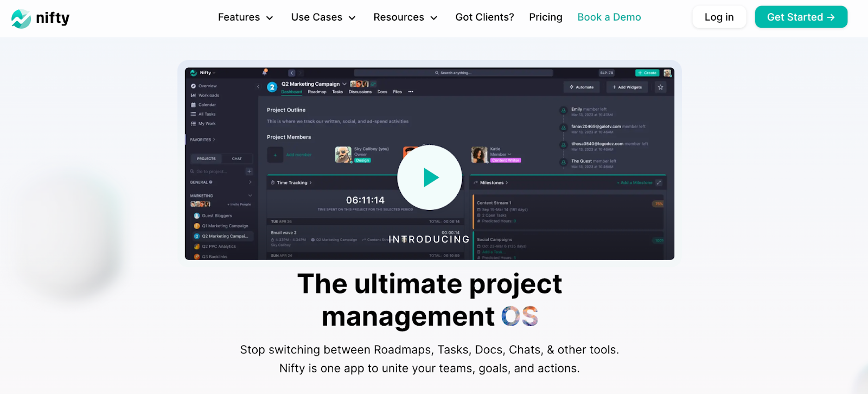The width and height of the screenshot is (868, 394).
Task: Click the Create button in the app preview
Action: tap(647, 73)
